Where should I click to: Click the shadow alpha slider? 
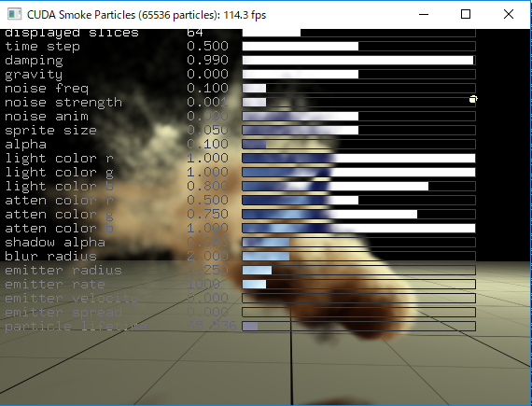pyautogui.click(x=359, y=242)
